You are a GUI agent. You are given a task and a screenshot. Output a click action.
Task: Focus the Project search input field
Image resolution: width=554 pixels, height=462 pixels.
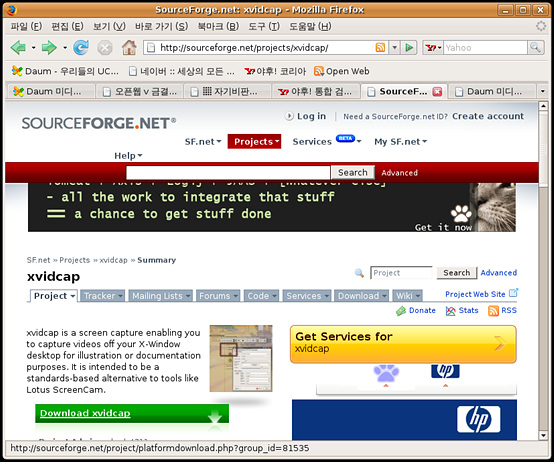[x=401, y=273]
